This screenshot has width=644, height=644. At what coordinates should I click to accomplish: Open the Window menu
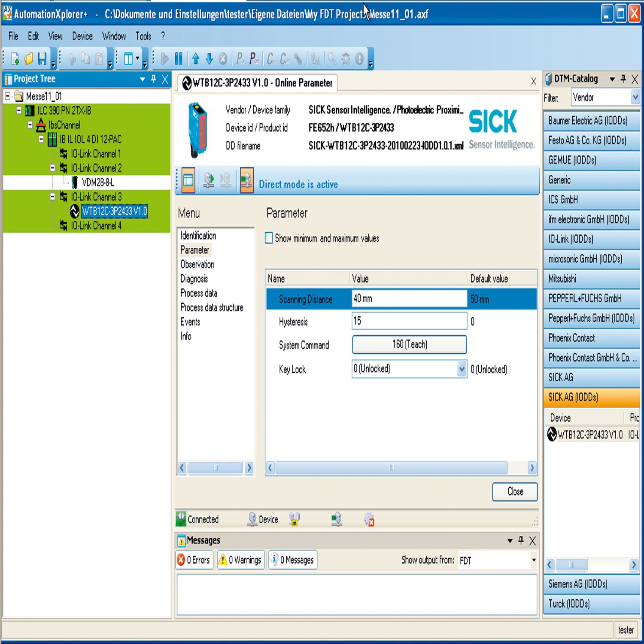pyautogui.click(x=114, y=36)
